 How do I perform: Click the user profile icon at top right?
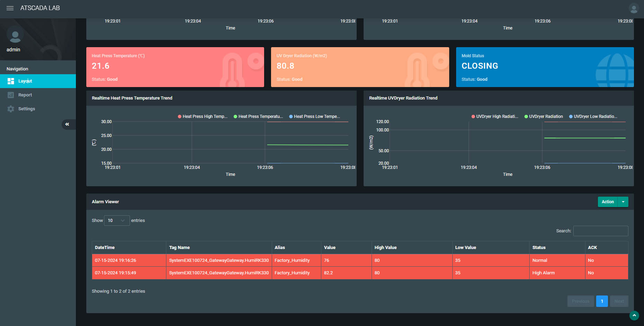click(634, 8)
